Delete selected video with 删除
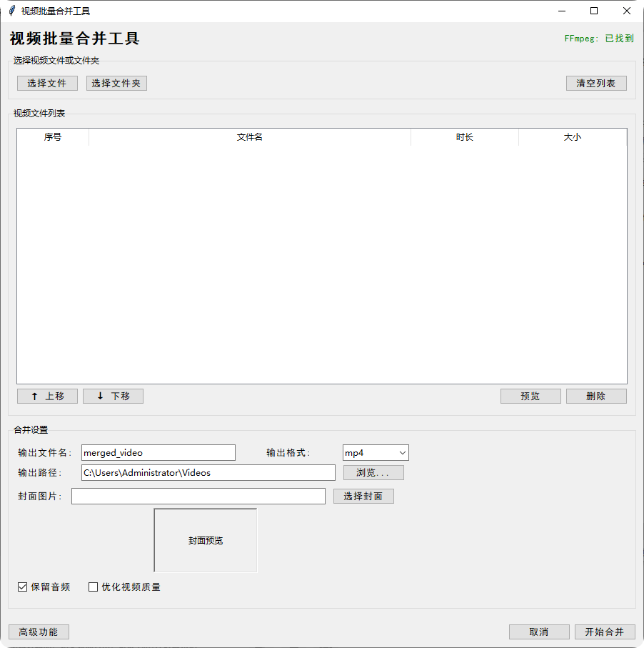 click(596, 396)
